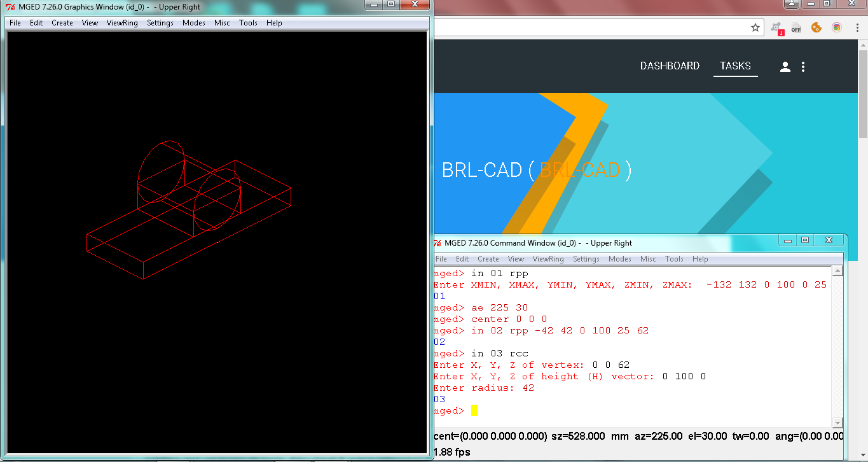Open Settings menu in Graphics Window

click(160, 23)
